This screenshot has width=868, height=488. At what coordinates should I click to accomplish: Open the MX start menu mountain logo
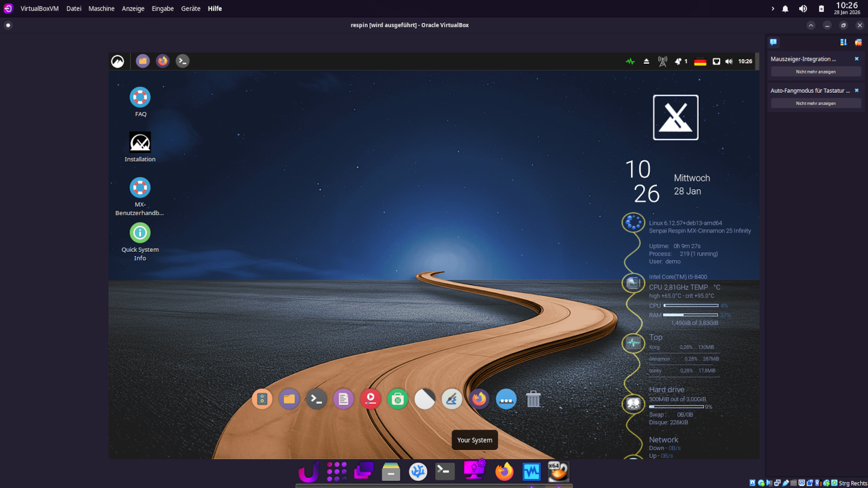[118, 61]
